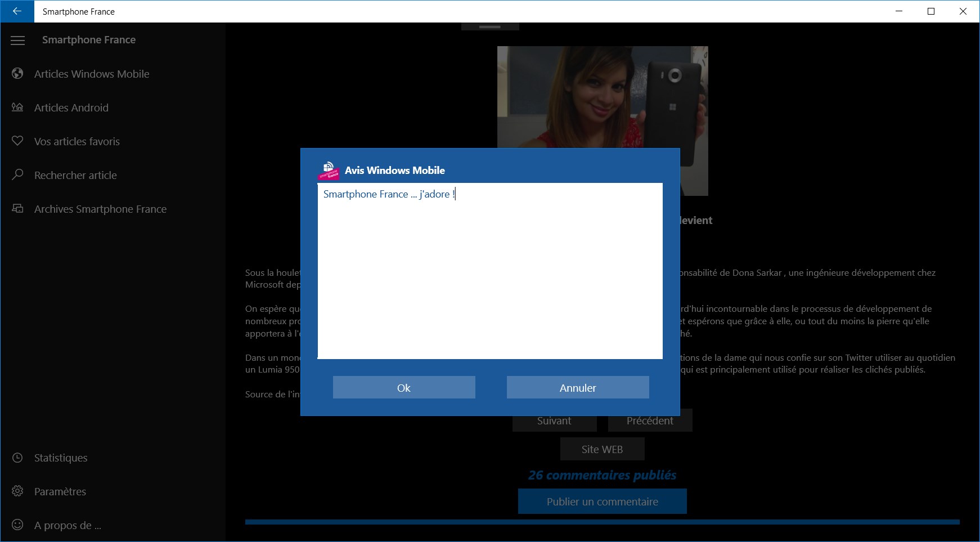Click the gear icon for Paramètres
Screen dimensions: 980x542
click(x=18, y=491)
